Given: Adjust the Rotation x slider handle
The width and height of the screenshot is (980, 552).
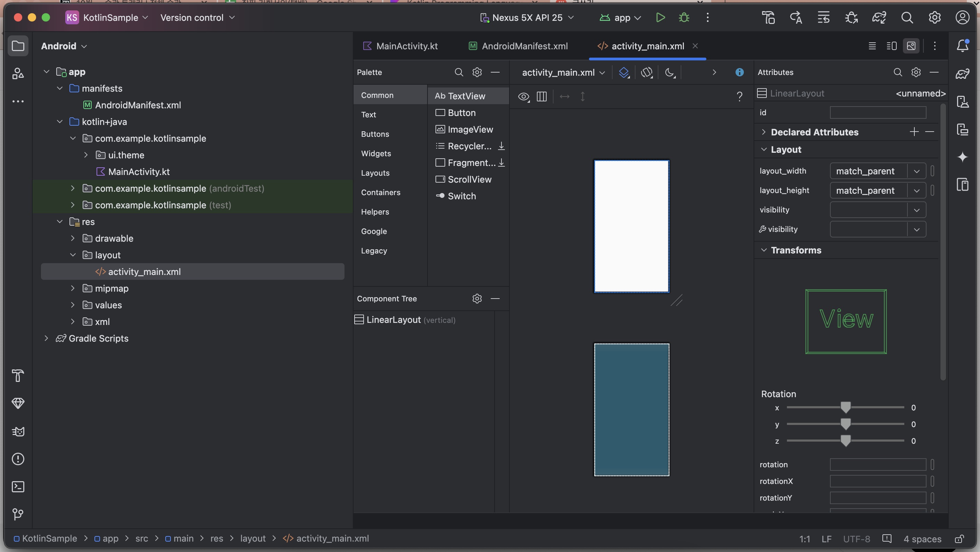Looking at the screenshot, I should coord(845,408).
